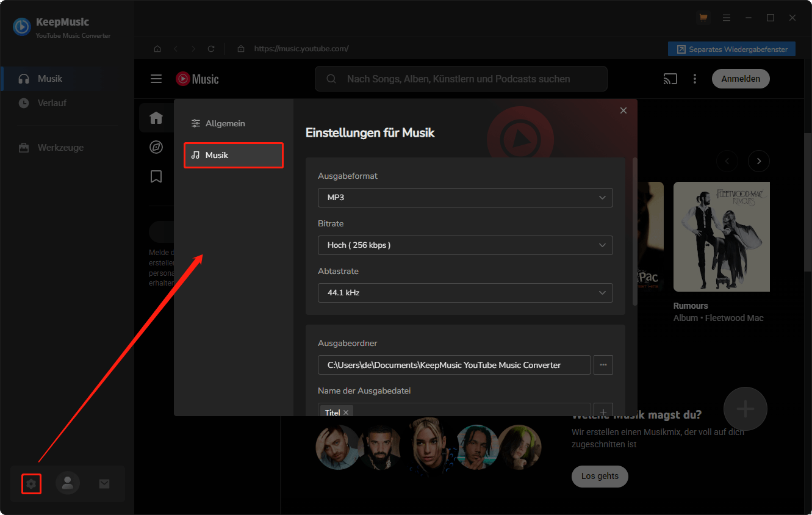
Task: Open Separates Wiedergabefenster
Action: point(731,48)
